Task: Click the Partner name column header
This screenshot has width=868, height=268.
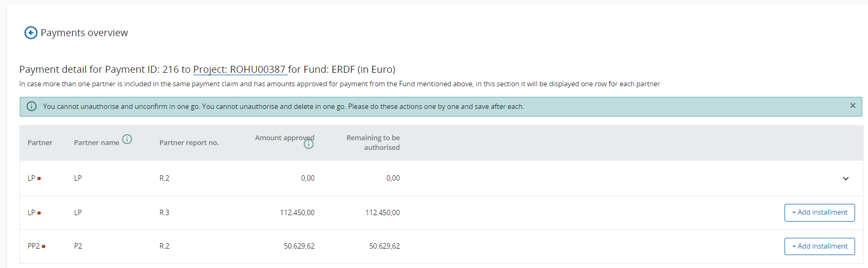Action: click(96, 143)
